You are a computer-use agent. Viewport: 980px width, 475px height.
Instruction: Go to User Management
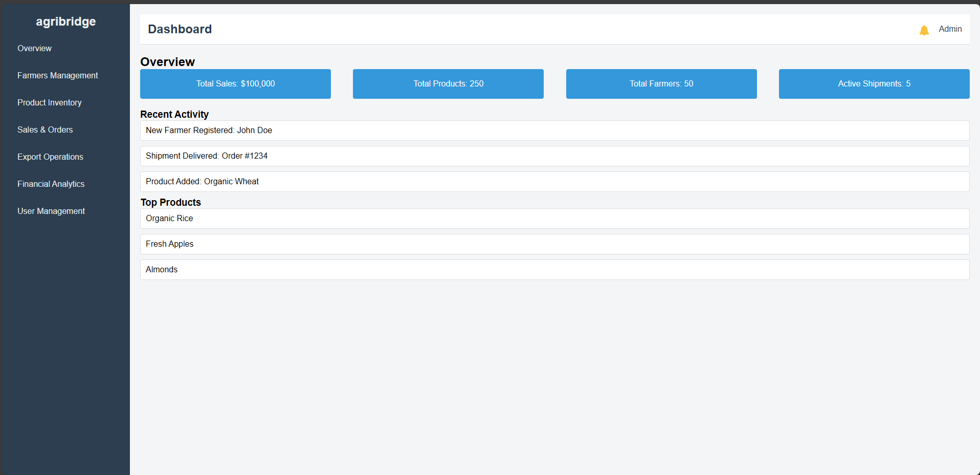51,211
